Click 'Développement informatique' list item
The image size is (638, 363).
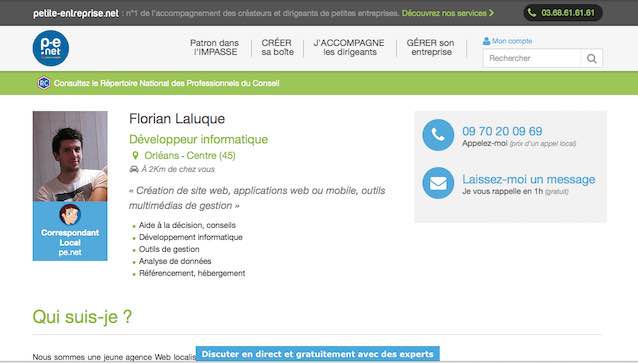click(x=190, y=237)
